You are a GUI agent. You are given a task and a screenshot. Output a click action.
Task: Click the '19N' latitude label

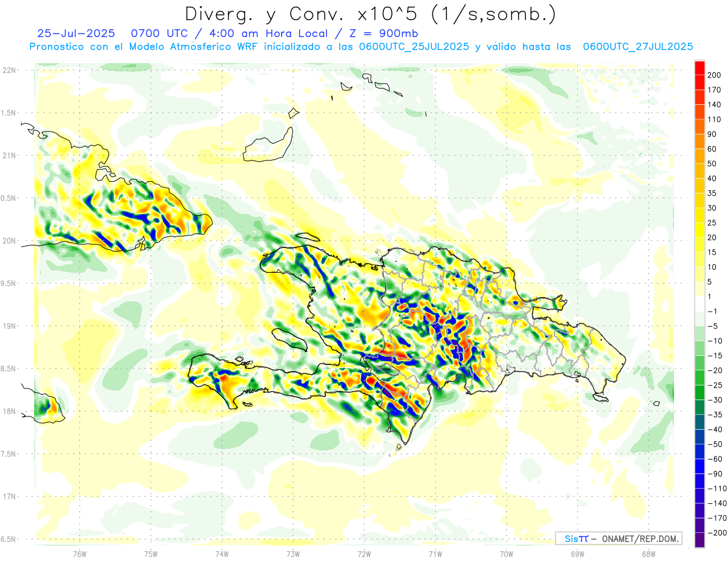(9, 326)
